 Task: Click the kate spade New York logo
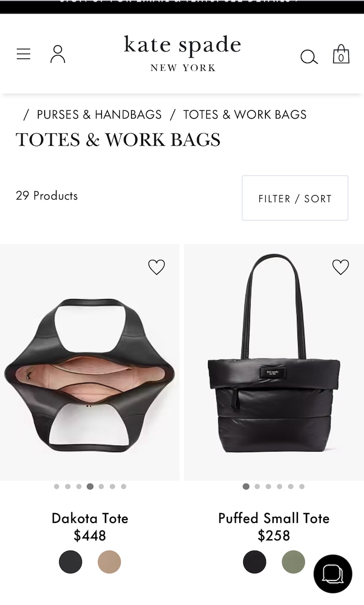click(x=182, y=53)
